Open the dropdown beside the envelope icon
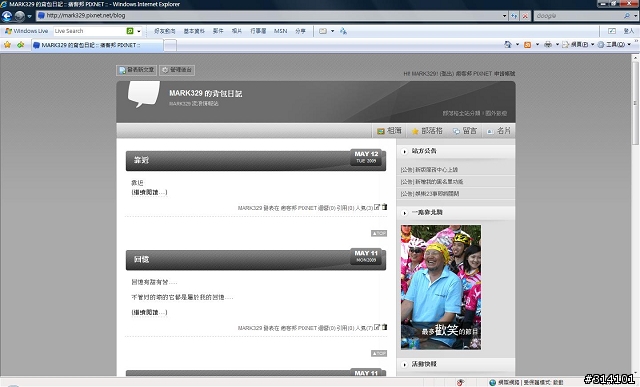The image size is (640, 387). (333, 31)
